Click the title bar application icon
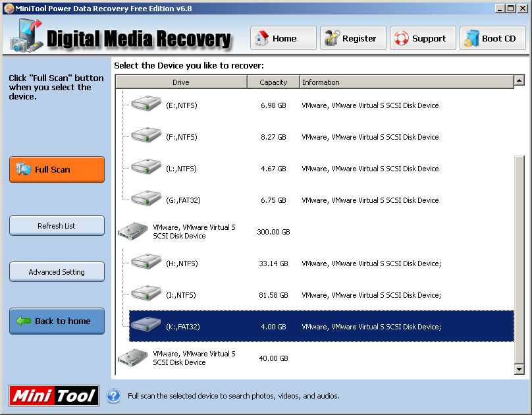Screen dimensions: 532x415 9,9
